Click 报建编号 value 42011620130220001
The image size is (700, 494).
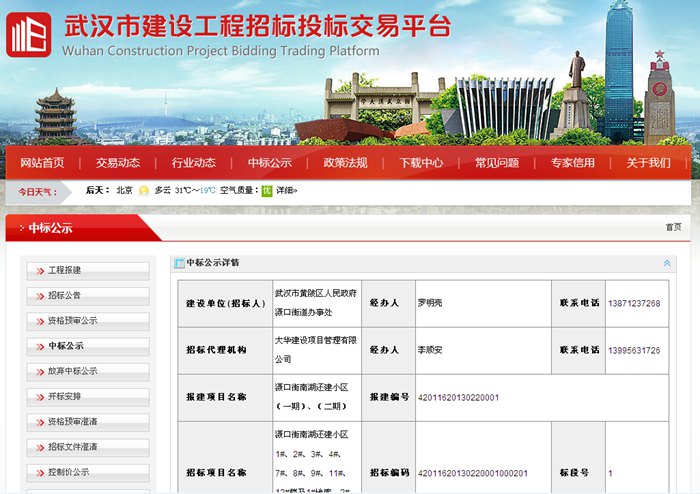pyautogui.click(x=458, y=397)
